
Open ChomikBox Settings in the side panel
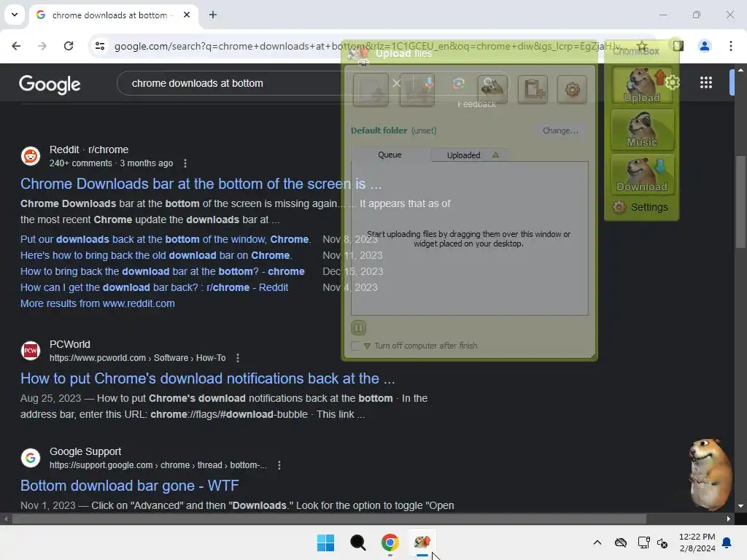(641, 207)
